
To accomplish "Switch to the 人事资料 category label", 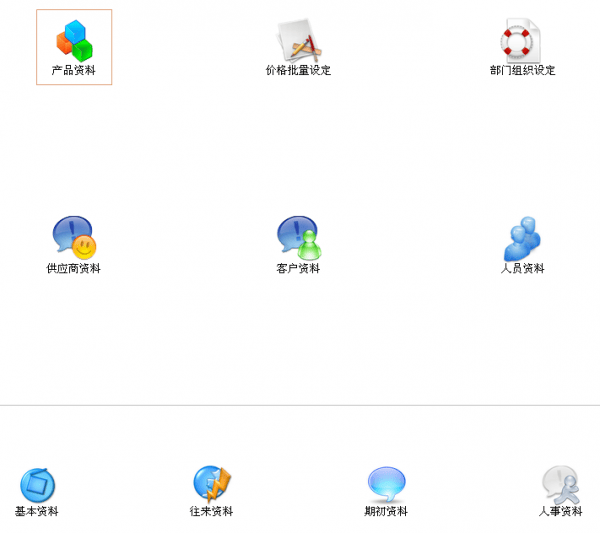I will (x=560, y=512).
